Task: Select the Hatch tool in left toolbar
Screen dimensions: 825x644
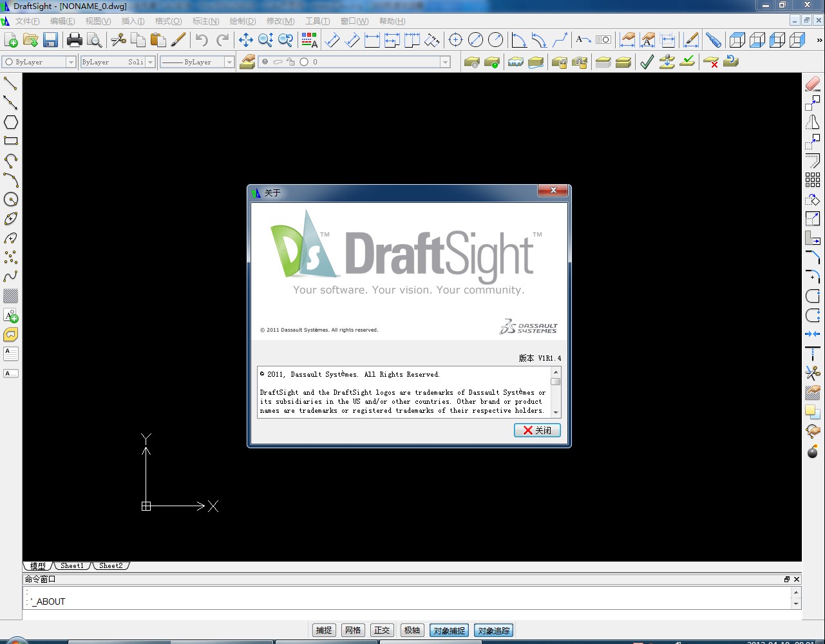Action: pos(10,296)
